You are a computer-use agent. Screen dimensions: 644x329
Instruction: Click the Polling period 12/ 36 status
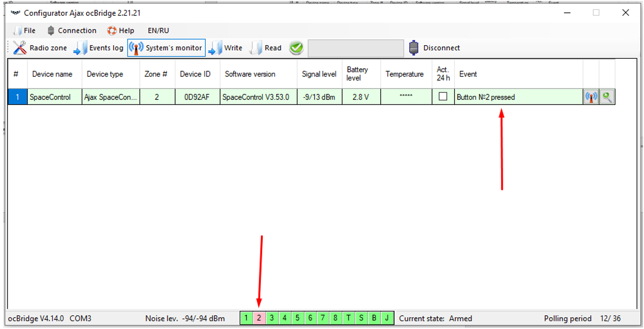[582, 319]
